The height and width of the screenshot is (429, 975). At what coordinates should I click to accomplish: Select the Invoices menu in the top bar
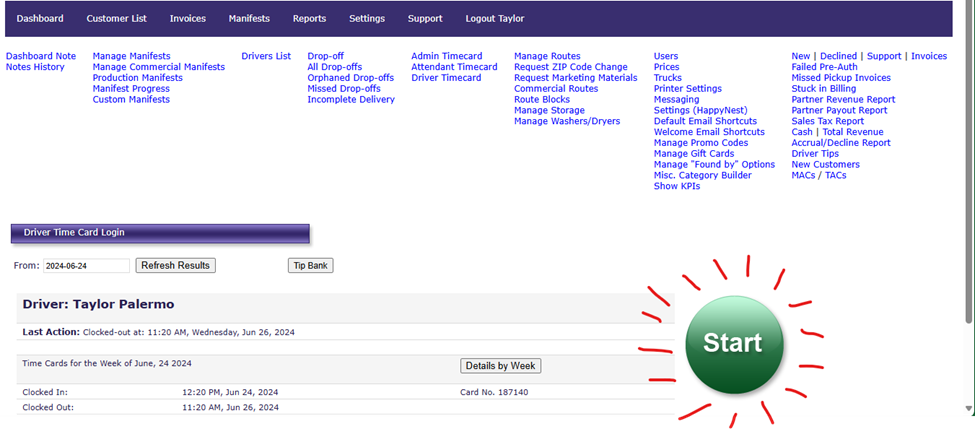click(188, 19)
